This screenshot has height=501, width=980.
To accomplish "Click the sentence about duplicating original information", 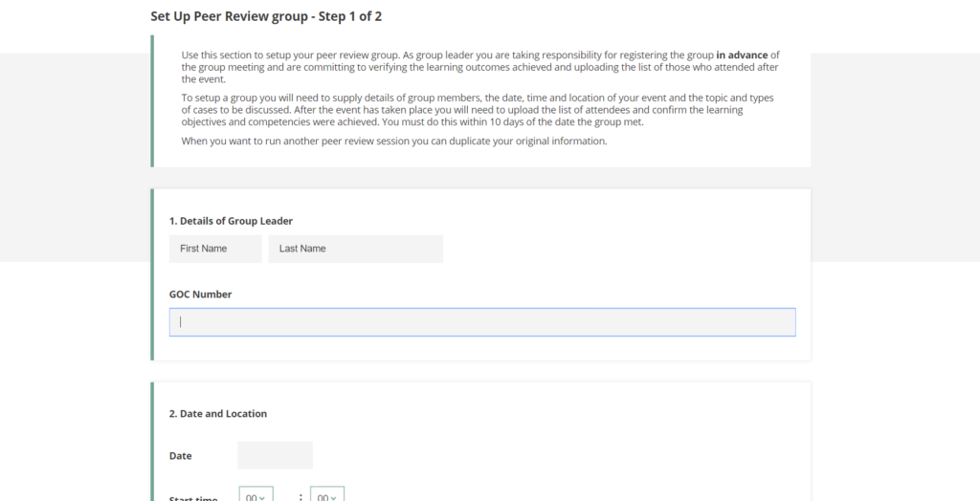I will (x=394, y=142).
